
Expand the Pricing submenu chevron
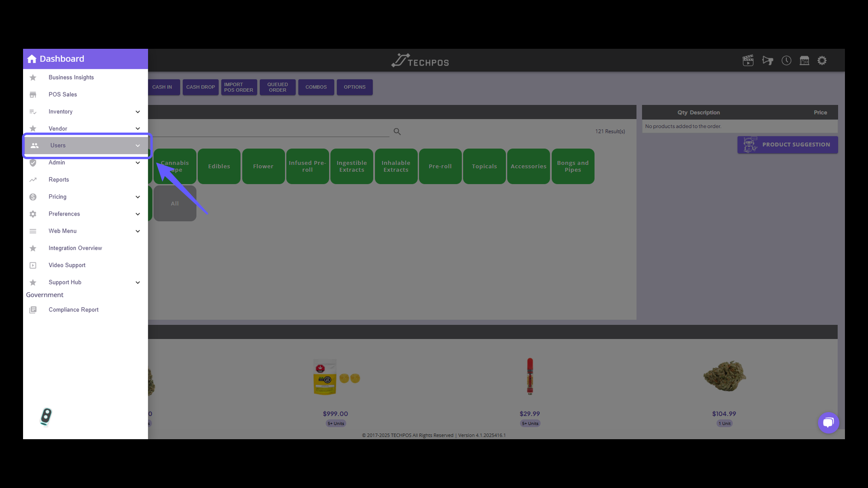pyautogui.click(x=137, y=197)
